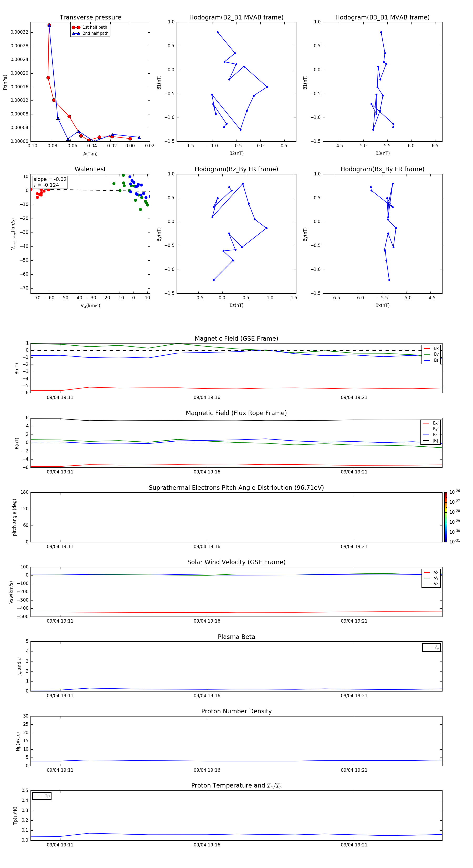This screenshot has height=868, width=473.
Task: Select the '1st half path' legend entry
Action: (x=90, y=27)
